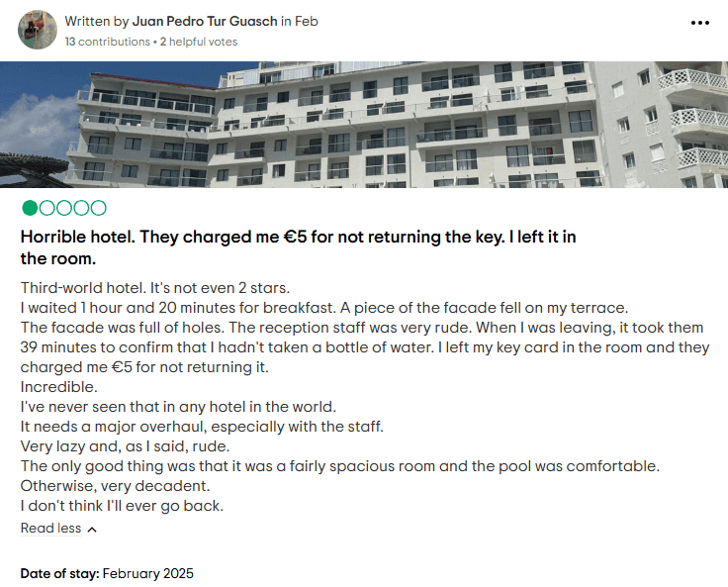Click the third empty rating bubble
This screenshot has height=587, width=728.
coord(63,208)
